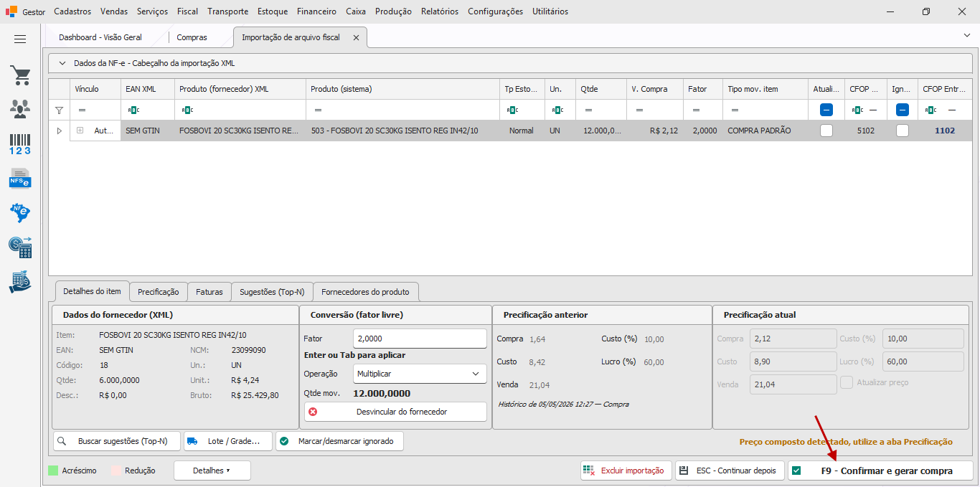Close the Importação de arquivo fiscal tab

(356, 37)
